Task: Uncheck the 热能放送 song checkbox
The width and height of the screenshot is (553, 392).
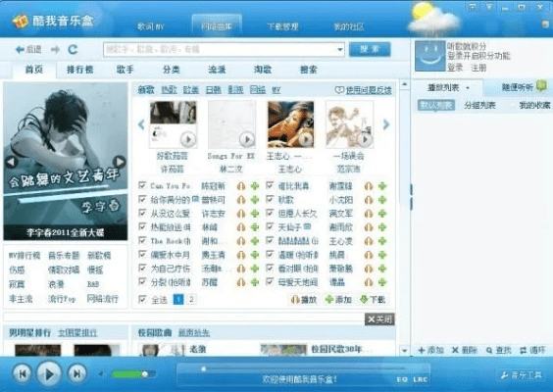Action: tap(142, 226)
